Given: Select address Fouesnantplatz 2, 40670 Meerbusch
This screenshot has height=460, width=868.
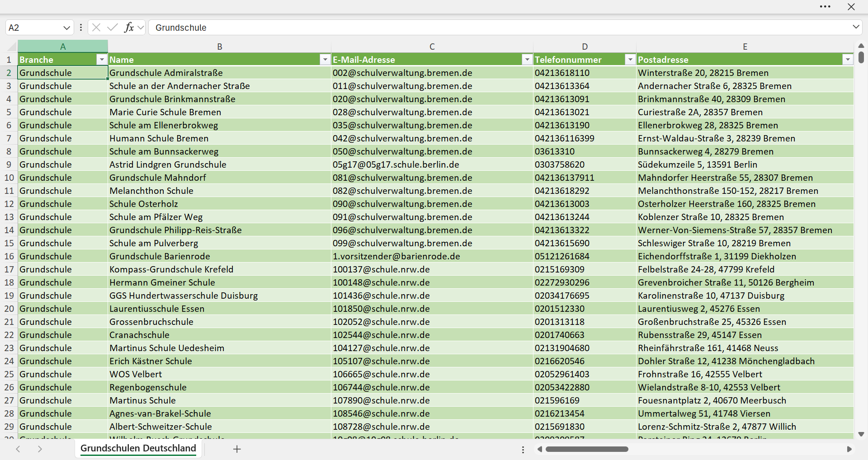Looking at the screenshot, I should click(x=745, y=400).
